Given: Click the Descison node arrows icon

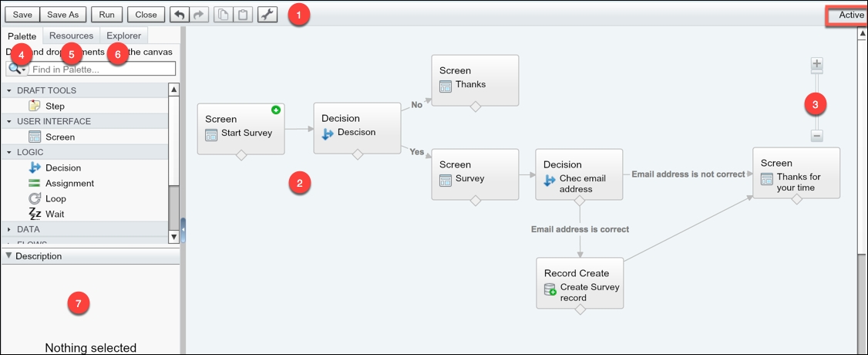Looking at the screenshot, I should point(328,133).
